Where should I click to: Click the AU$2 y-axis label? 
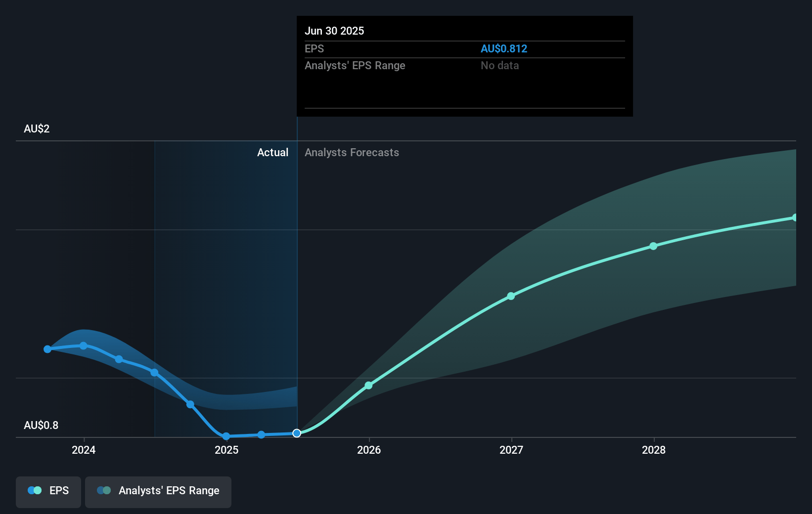point(37,129)
